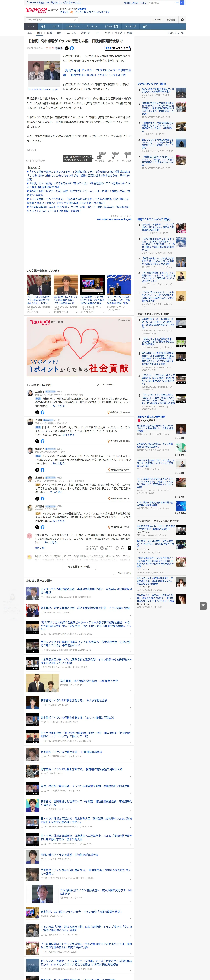
Task: Click the ログイン link
Action: 64,12
